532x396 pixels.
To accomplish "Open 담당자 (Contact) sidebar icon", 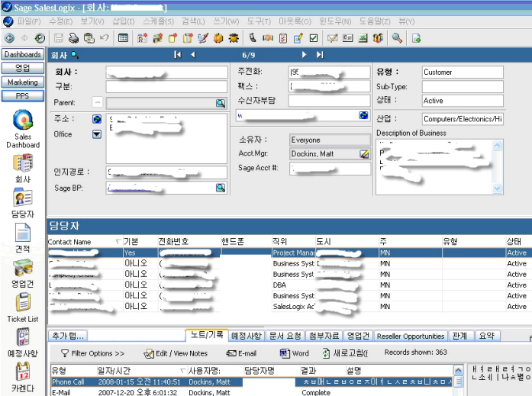I will pyautogui.click(x=23, y=203).
